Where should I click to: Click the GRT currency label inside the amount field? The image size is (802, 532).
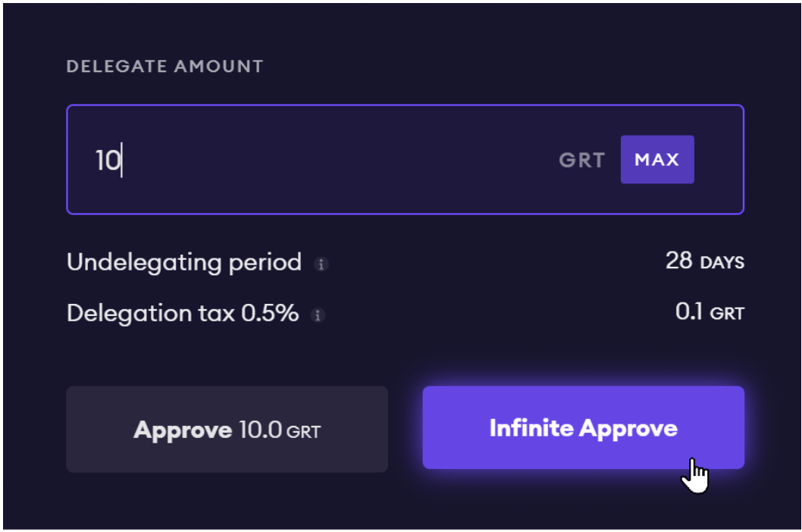[x=581, y=161]
